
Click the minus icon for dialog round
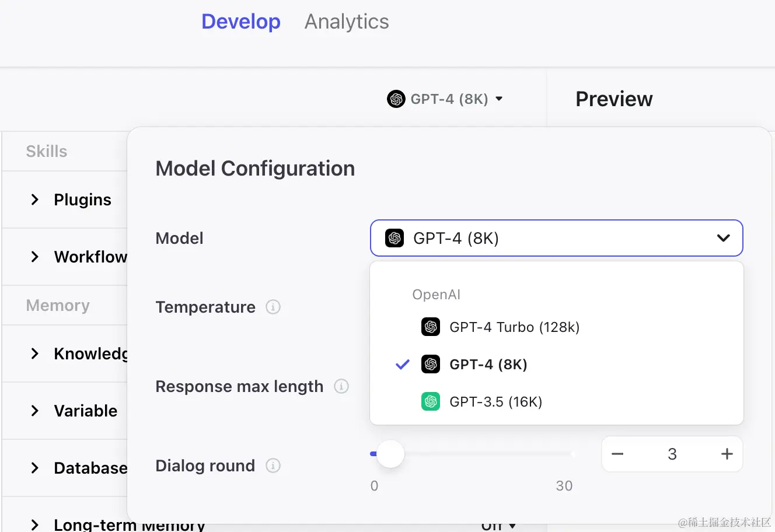click(617, 454)
